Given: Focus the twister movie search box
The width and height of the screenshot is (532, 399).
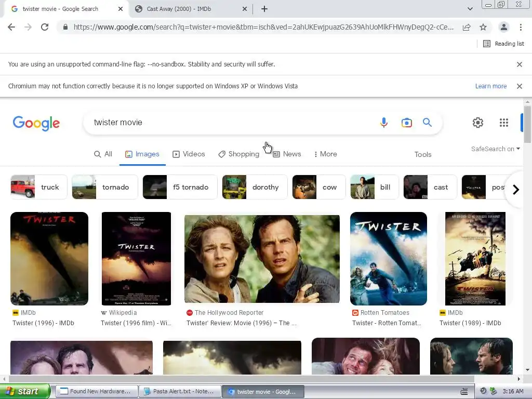Looking at the screenshot, I should pos(231,123).
